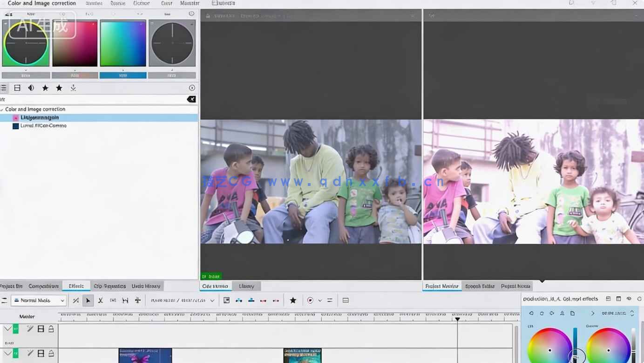Open the Normal Mode dropdown

point(39,301)
